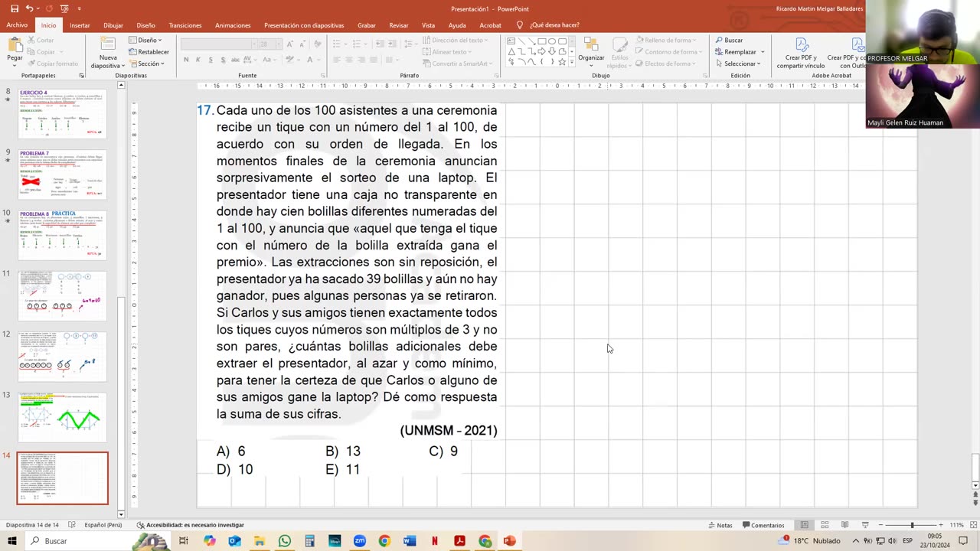
Task: Undo the last action
Action: [29, 8]
